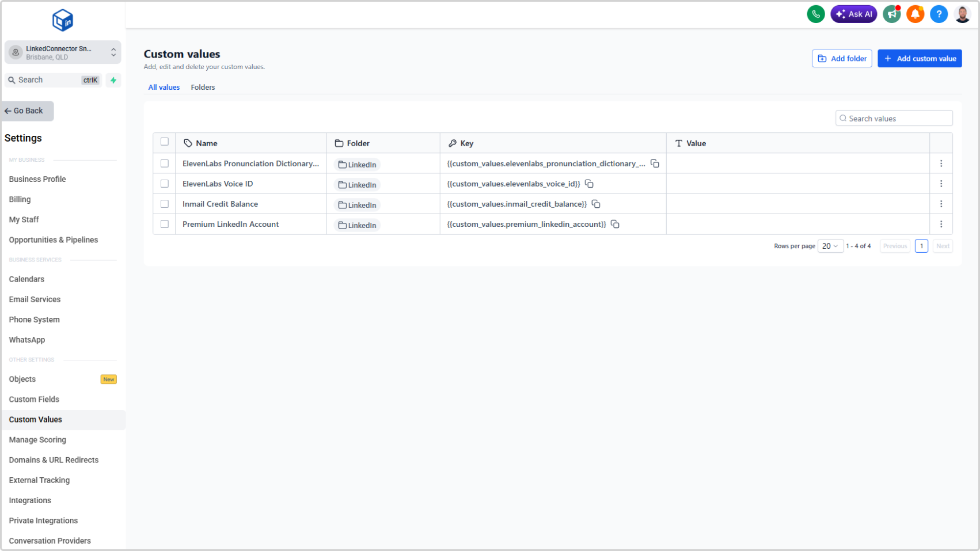Click the green lightning quick actions icon
Image resolution: width=980 pixels, height=551 pixels.
[x=113, y=80]
